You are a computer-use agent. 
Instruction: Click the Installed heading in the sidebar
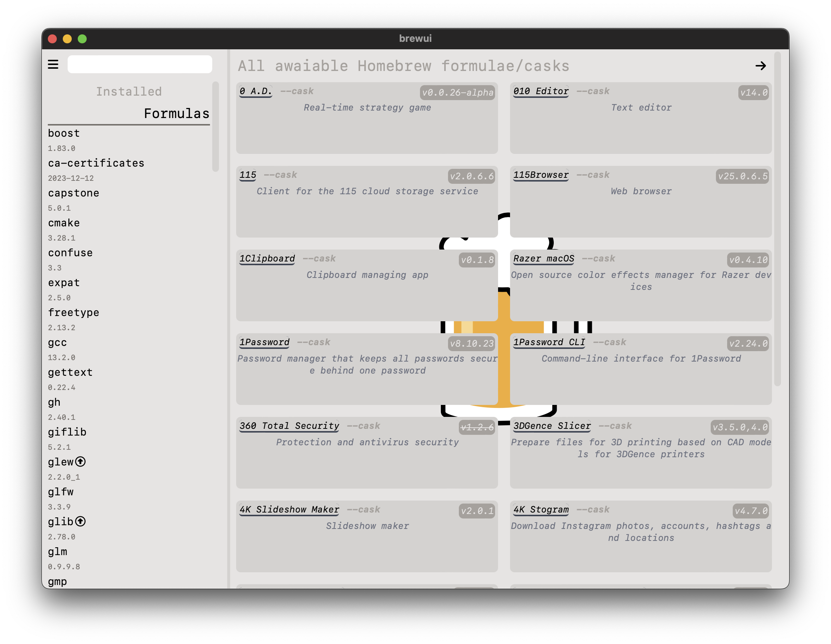coord(129,92)
